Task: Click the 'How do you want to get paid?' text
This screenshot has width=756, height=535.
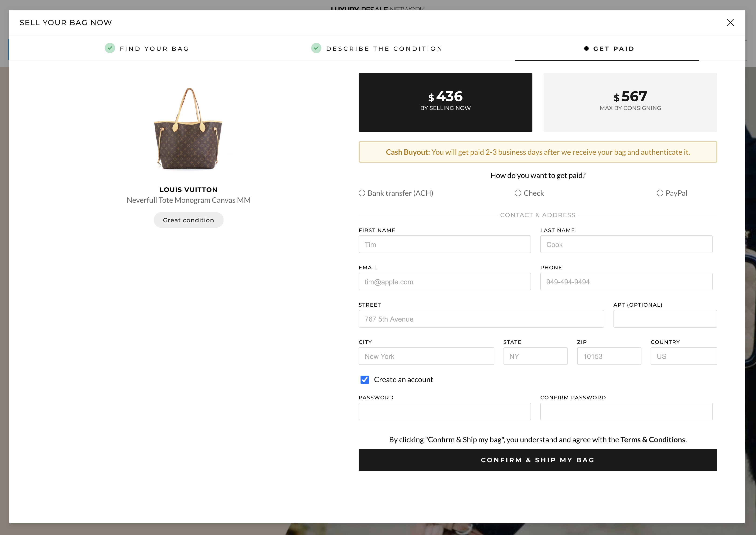Action: pos(538,175)
